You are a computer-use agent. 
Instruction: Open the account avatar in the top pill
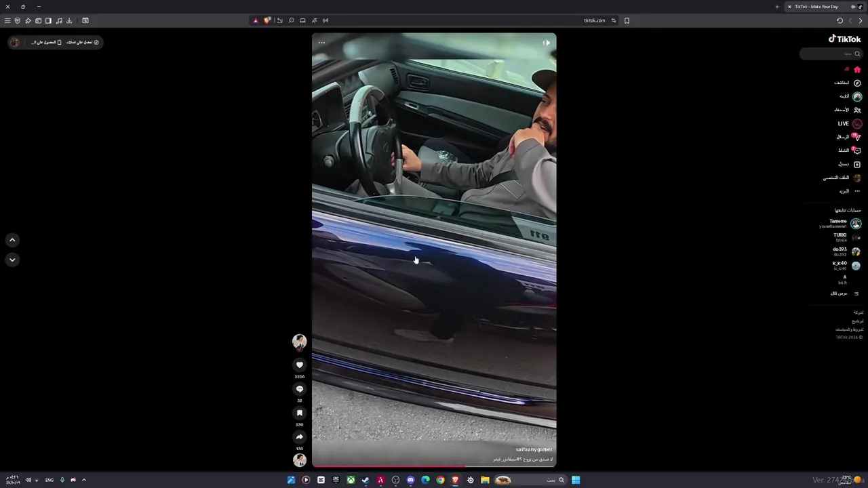tap(15, 42)
